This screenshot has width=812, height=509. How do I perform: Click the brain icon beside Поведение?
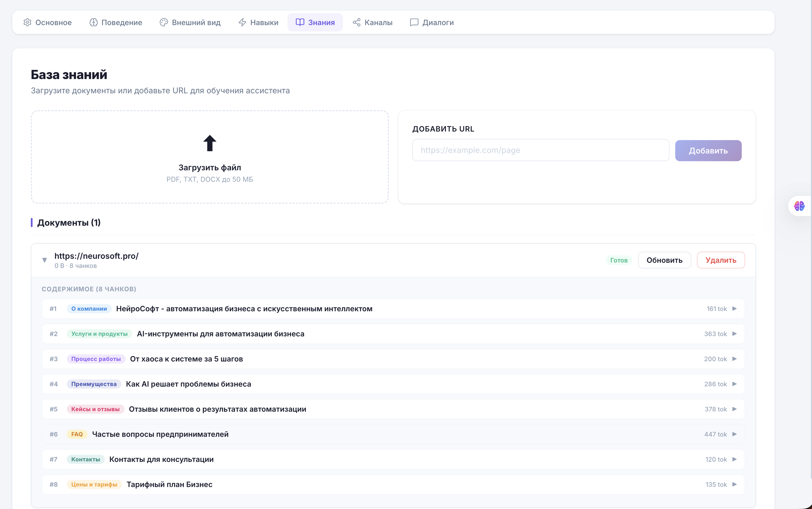pyautogui.click(x=93, y=22)
